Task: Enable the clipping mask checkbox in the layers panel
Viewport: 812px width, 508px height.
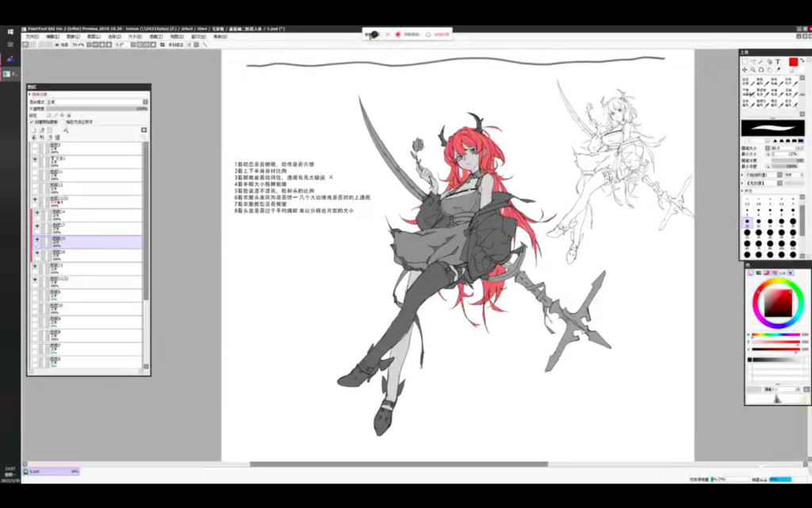Action: point(32,121)
